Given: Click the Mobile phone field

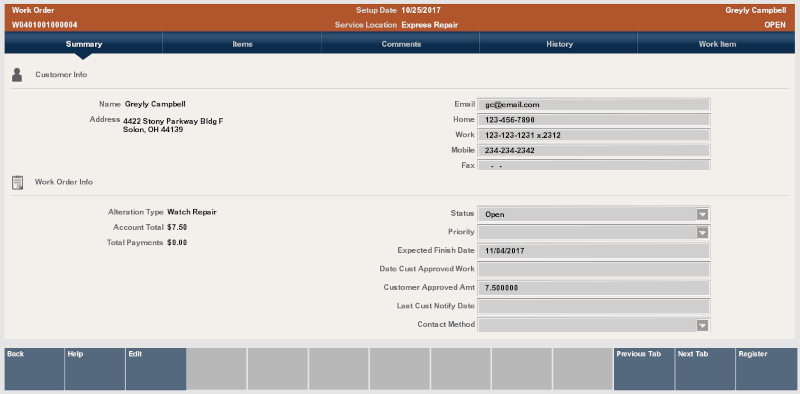Looking at the screenshot, I should [x=593, y=151].
